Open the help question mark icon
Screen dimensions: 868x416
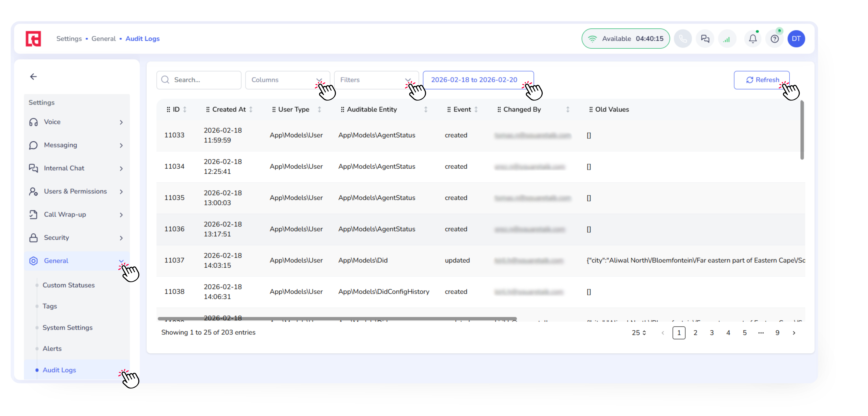click(x=775, y=39)
